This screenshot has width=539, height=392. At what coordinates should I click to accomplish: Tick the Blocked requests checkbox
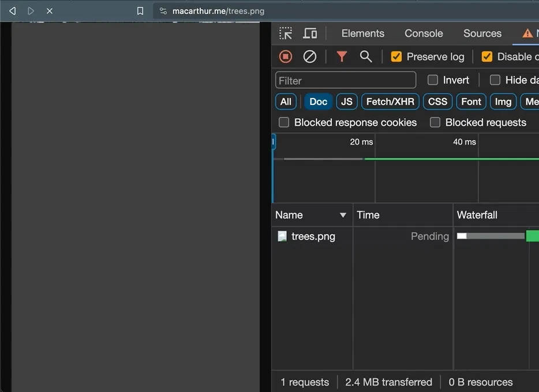(435, 122)
